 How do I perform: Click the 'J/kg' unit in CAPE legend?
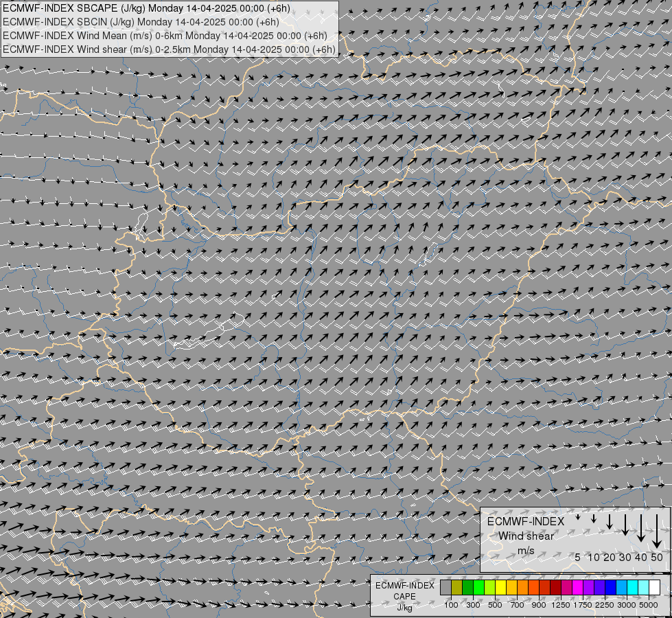[404, 608]
